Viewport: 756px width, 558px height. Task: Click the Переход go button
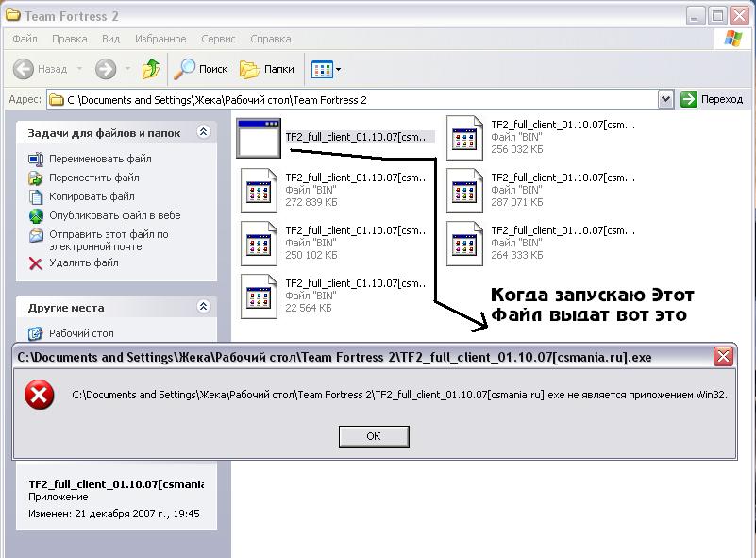pos(712,99)
